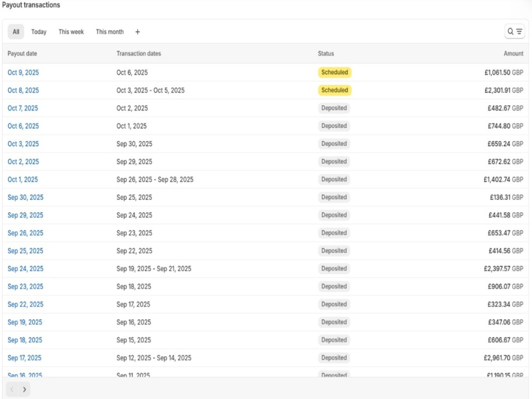The width and height of the screenshot is (532, 399).
Task: Click the £414.56 GBP amount
Action: (x=506, y=251)
